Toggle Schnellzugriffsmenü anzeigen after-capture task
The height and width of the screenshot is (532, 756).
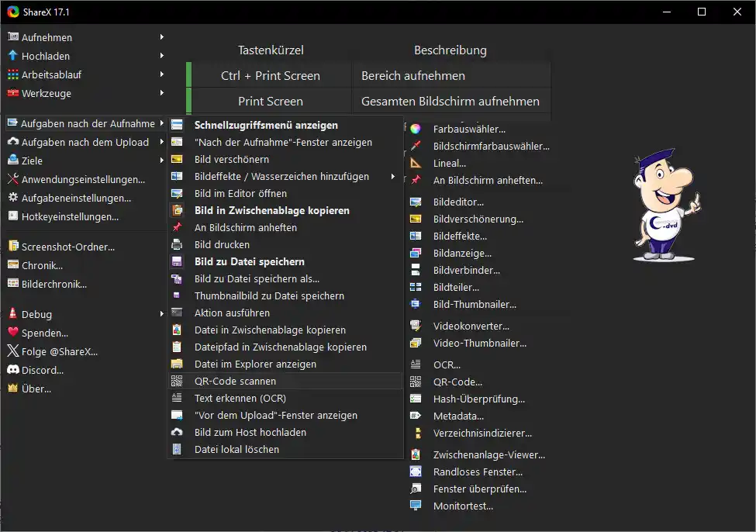pos(285,125)
